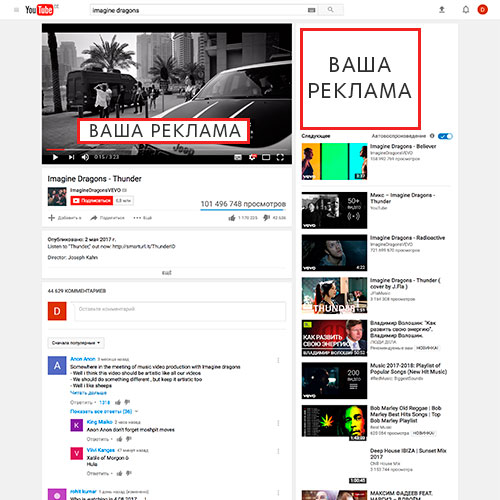The width and height of the screenshot is (500, 500).
Task: Skip to next video in player
Action: click(x=71, y=157)
